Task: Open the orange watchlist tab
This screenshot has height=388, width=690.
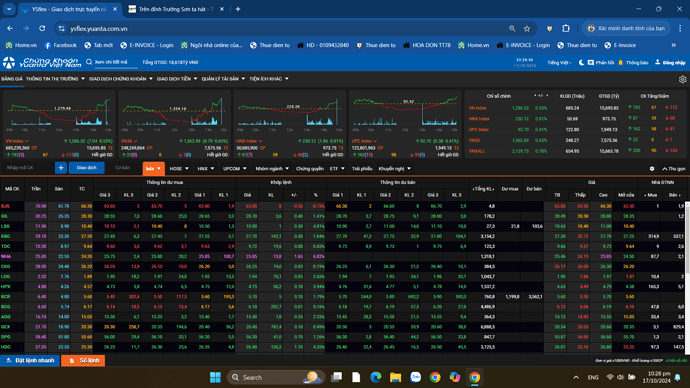Action: pyautogui.click(x=153, y=168)
